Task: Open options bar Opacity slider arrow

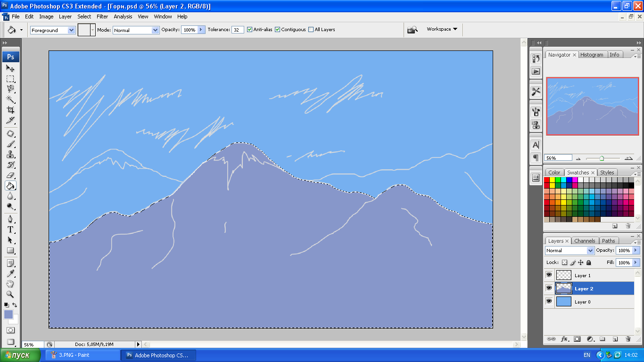Action: click(201, 30)
